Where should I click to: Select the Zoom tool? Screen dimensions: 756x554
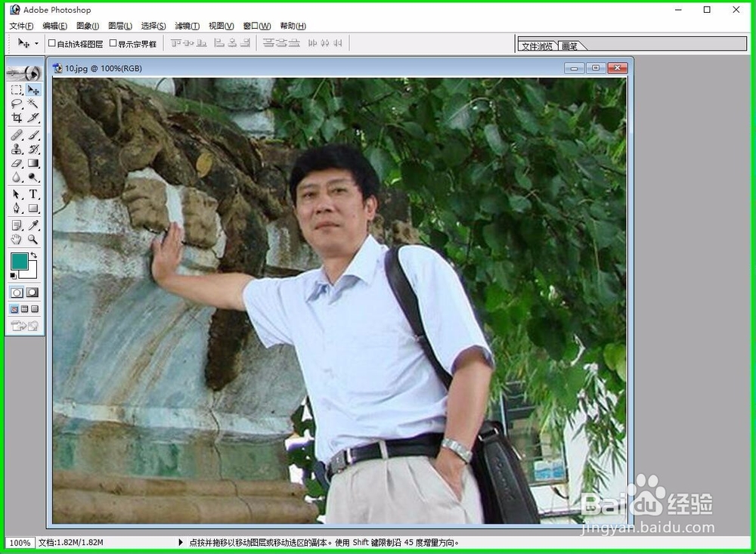[33, 239]
